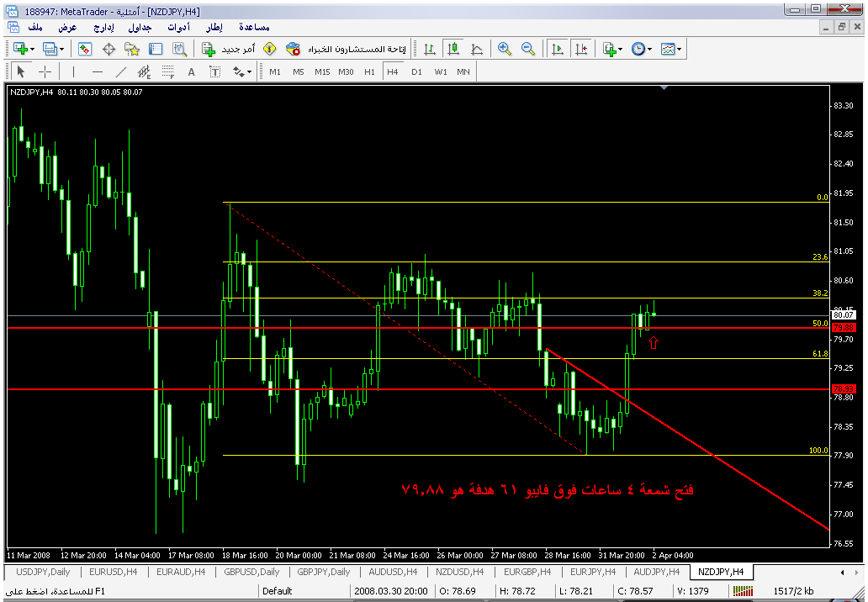
Task: Open the Help menu (مساعدة)
Action: coord(254,27)
